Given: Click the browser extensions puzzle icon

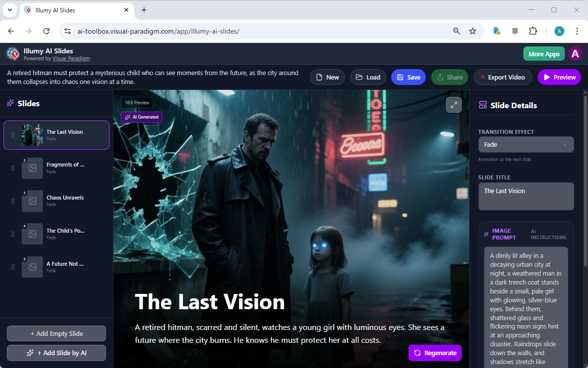Looking at the screenshot, I should click(x=533, y=31).
